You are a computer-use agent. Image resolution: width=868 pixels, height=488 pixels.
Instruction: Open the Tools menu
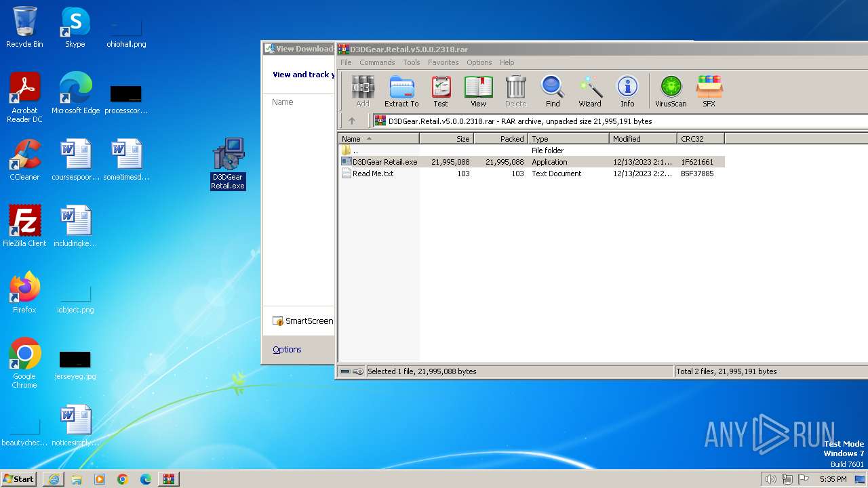pyautogui.click(x=412, y=62)
